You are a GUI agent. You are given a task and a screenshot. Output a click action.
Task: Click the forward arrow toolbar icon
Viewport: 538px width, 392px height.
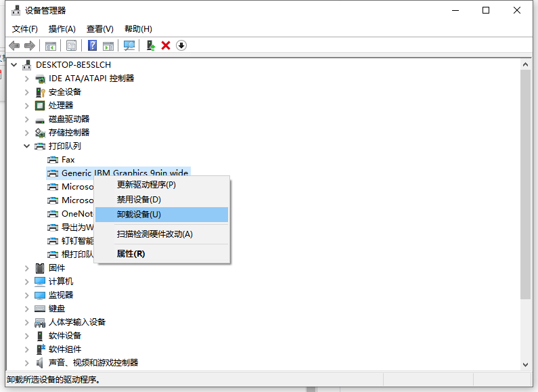30,45
